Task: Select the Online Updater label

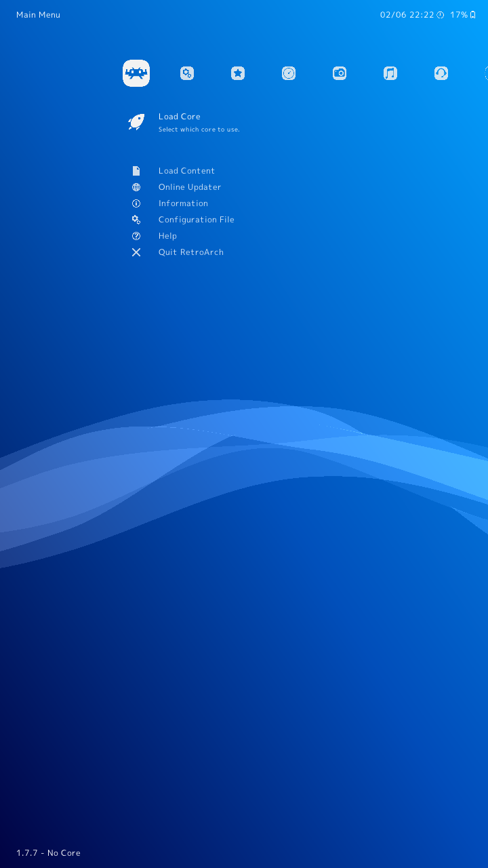Action: [x=190, y=187]
